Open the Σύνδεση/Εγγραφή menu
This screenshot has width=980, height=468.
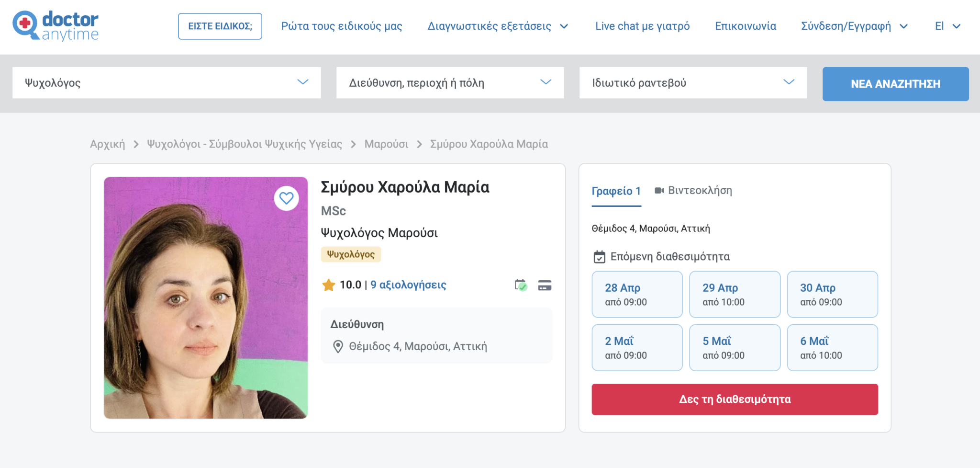[854, 26]
